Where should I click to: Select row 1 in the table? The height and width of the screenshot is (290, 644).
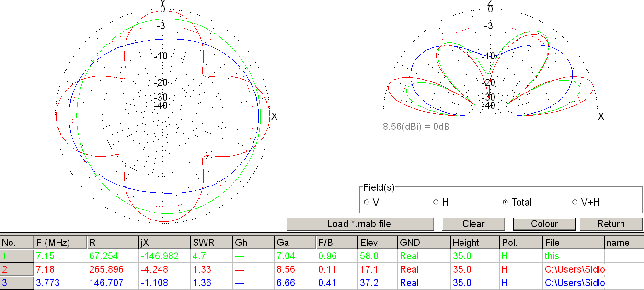17,256
